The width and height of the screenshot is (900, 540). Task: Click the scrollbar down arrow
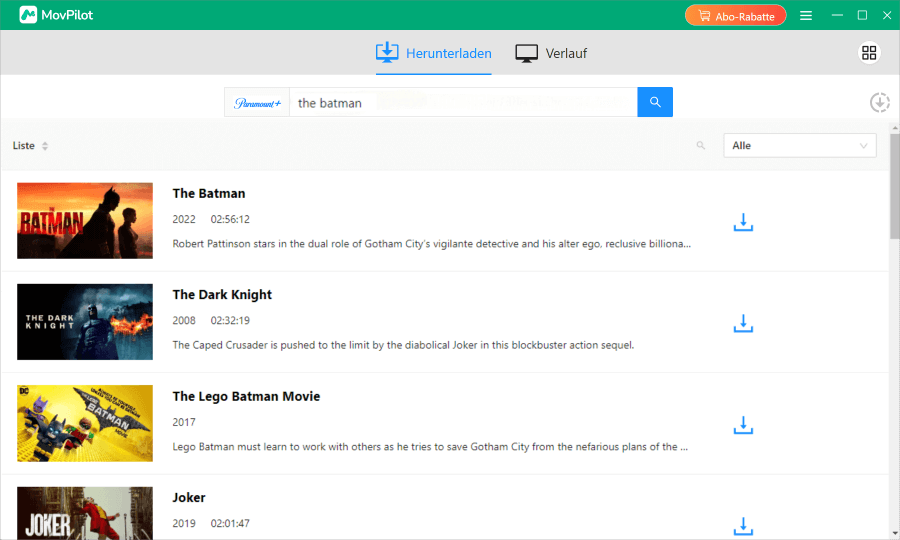click(895, 534)
